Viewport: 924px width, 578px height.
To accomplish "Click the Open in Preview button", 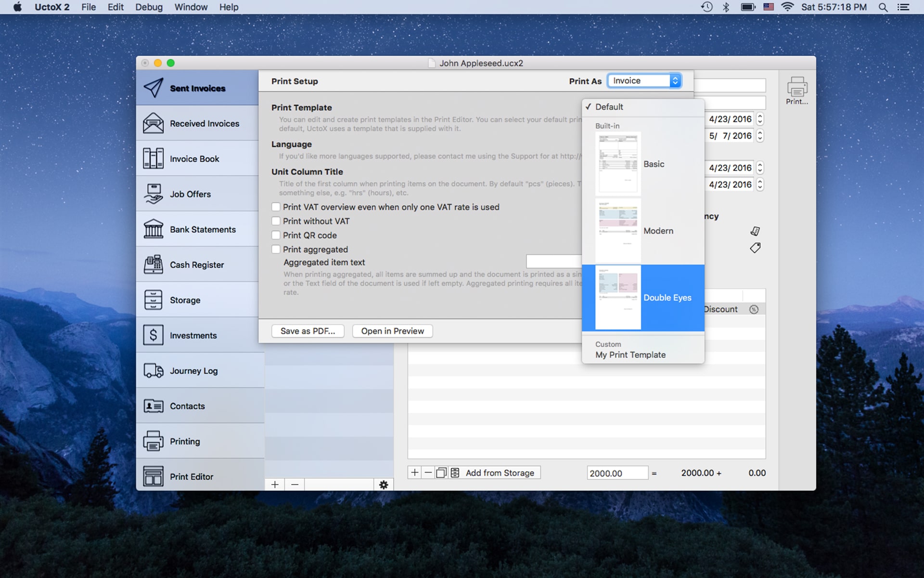I will click(x=392, y=331).
